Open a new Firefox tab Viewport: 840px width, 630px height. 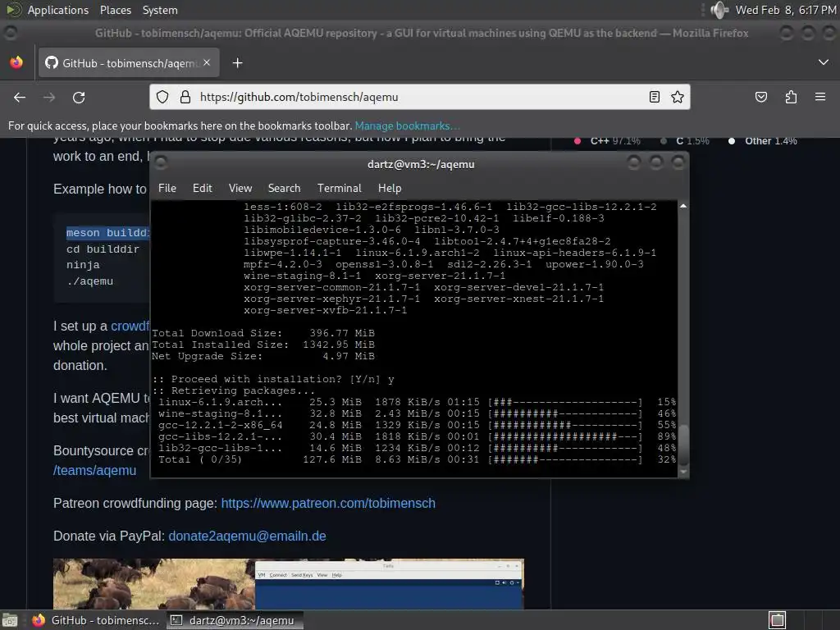(237, 63)
